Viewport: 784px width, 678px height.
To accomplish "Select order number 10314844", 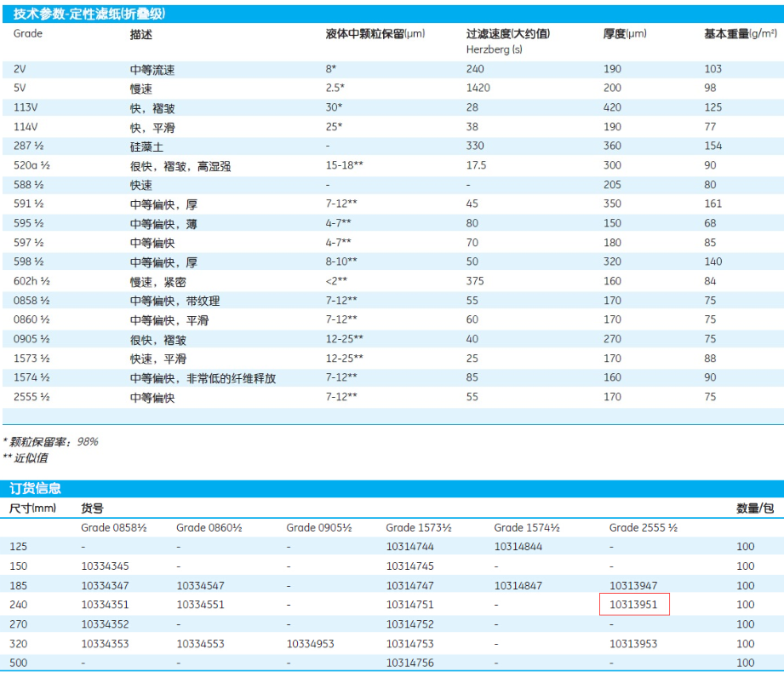I will tap(518, 546).
